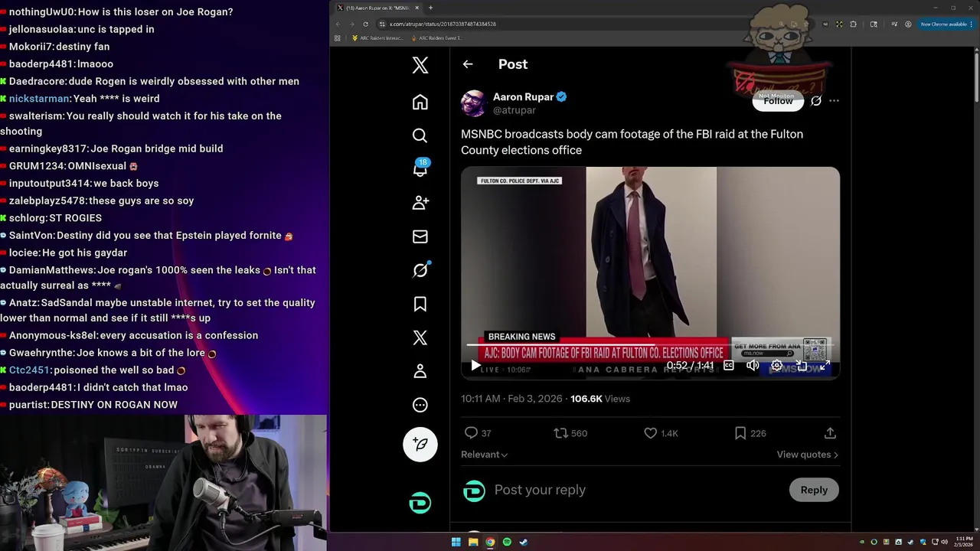Open Profile person icon in sidebar
This screenshot has height=551, width=980.
[x=420, y=371]
